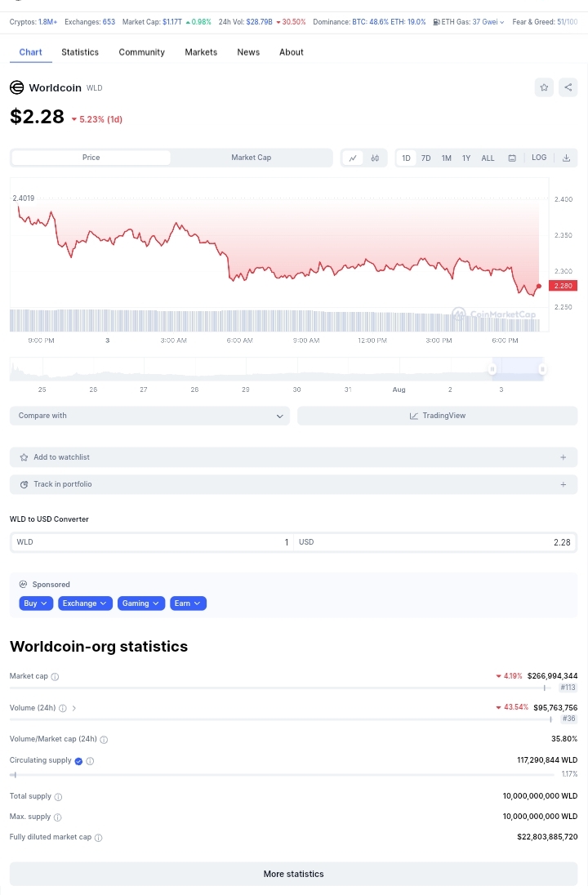Star Worldcoin as favorite
588x895 pixels.
point(545,87)
